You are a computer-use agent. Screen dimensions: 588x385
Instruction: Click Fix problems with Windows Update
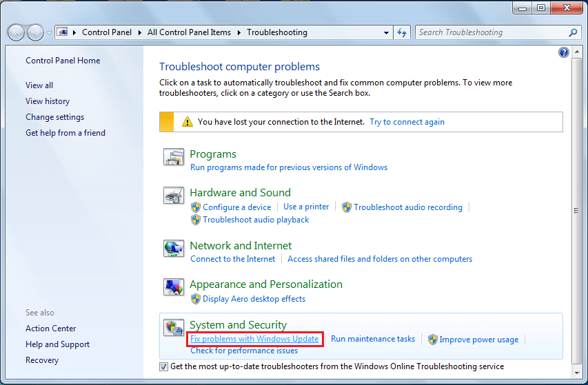pos(254,339)
